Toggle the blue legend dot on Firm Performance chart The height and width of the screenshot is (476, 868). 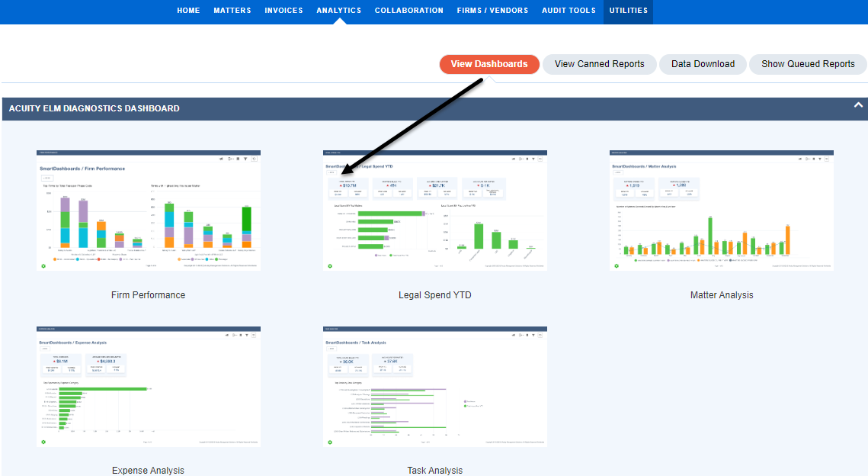click(77, 259)
